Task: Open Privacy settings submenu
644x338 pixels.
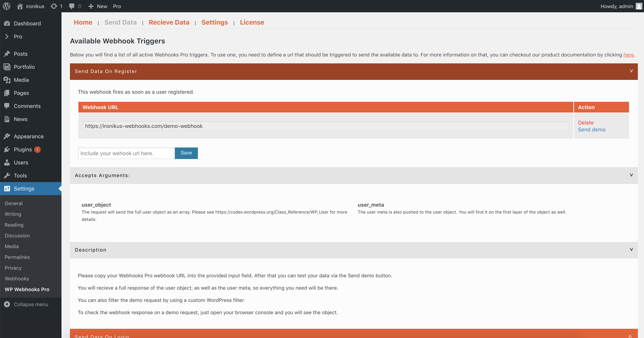Action: 13,268
